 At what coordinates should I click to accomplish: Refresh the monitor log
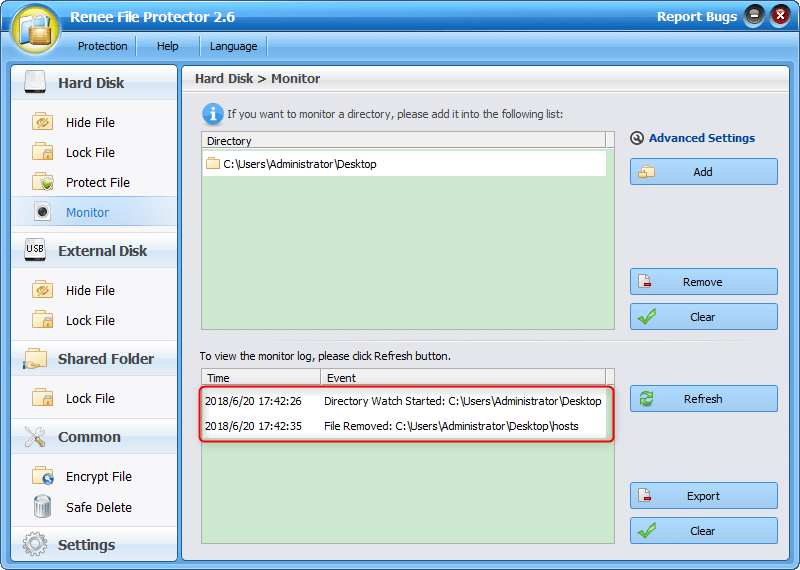(703, 399)
